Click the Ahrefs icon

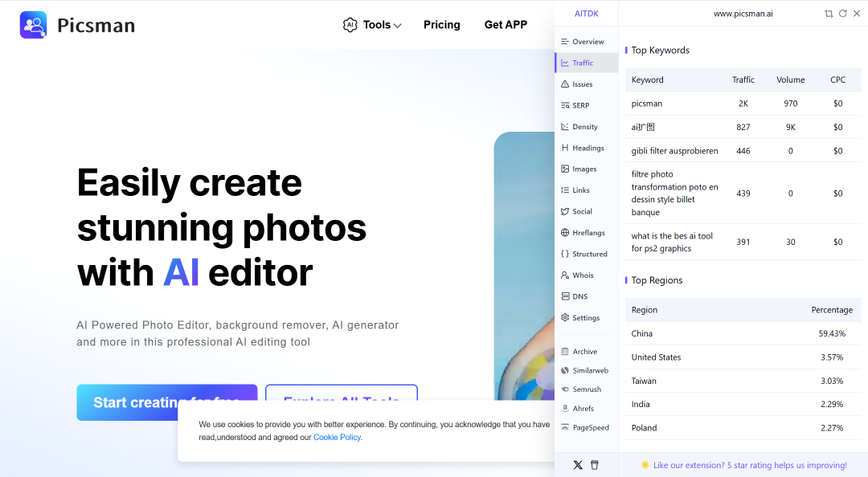coord(565,409)
